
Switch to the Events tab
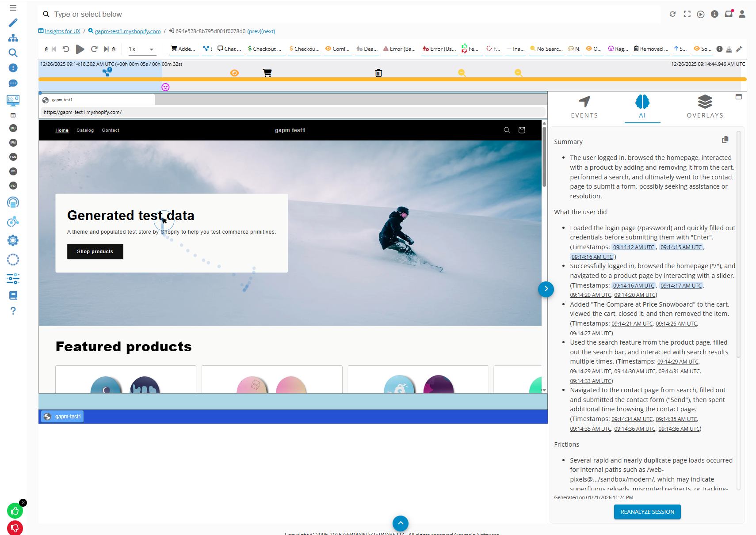584,107
